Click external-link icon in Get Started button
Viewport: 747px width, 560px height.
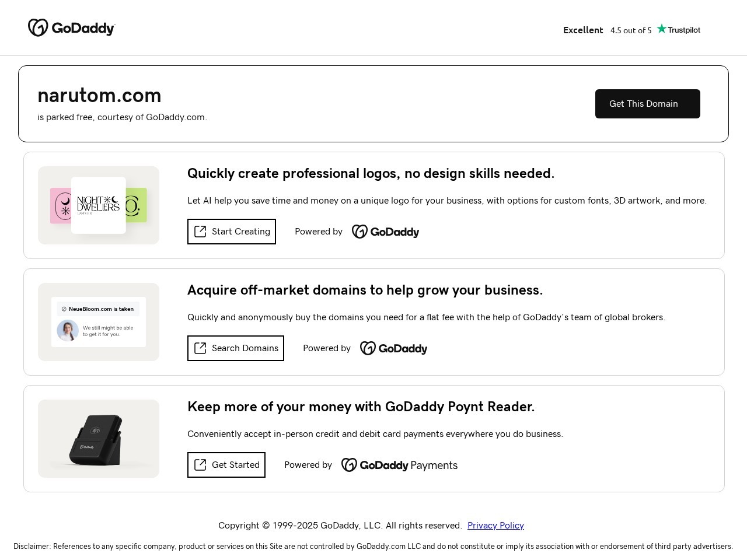tap(200, 465)
